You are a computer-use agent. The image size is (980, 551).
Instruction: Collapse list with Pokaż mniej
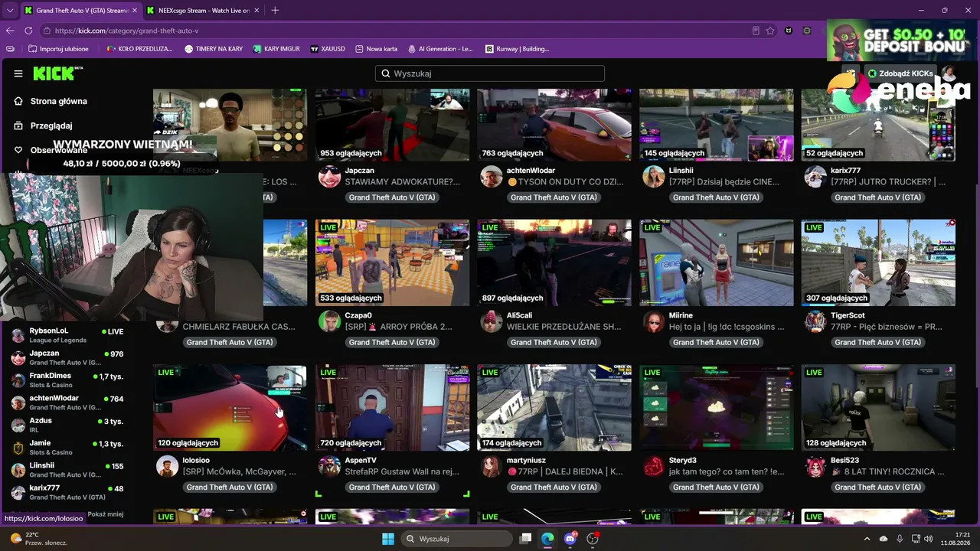[x=106, y=514]
